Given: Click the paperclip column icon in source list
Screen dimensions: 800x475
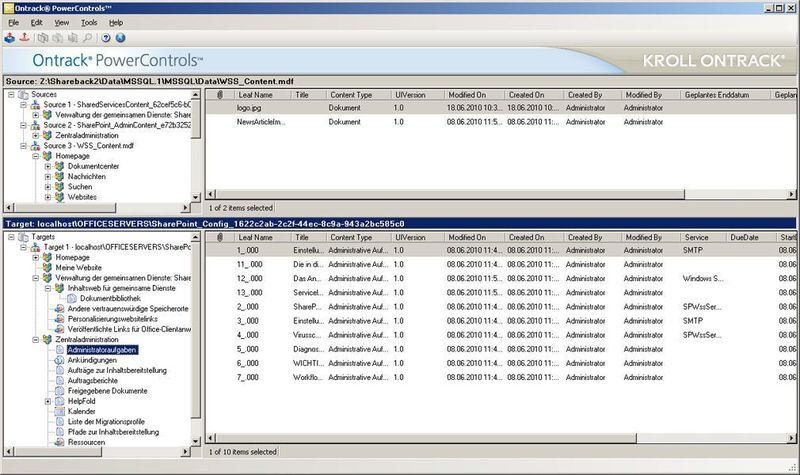Looking at the screenshot, I should pyautogui.click(x=220, y=95).
